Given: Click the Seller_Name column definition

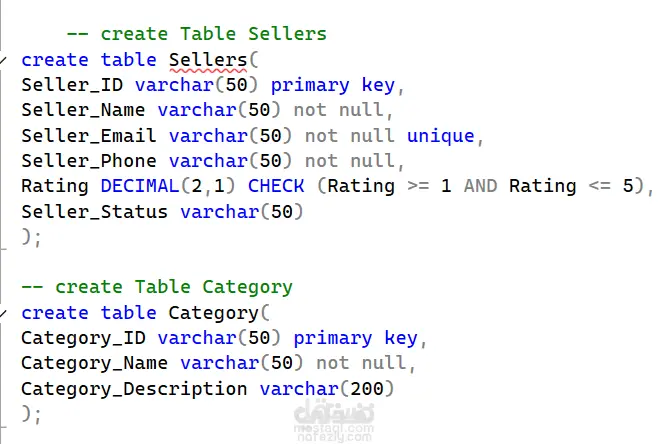Looking at the screenshot, I should [207, 110].
